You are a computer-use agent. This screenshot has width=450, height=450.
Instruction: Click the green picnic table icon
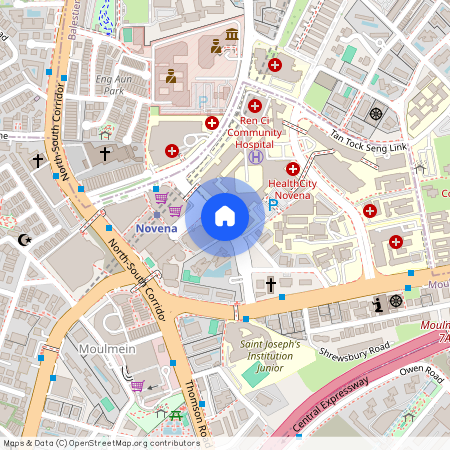pos(176,416)
